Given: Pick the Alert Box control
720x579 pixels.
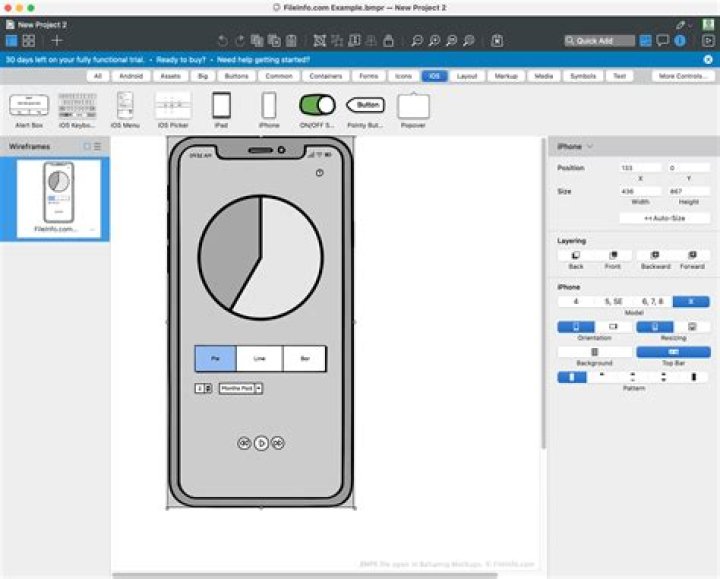Looking at the screenshot, I should [x=29, y=105].
